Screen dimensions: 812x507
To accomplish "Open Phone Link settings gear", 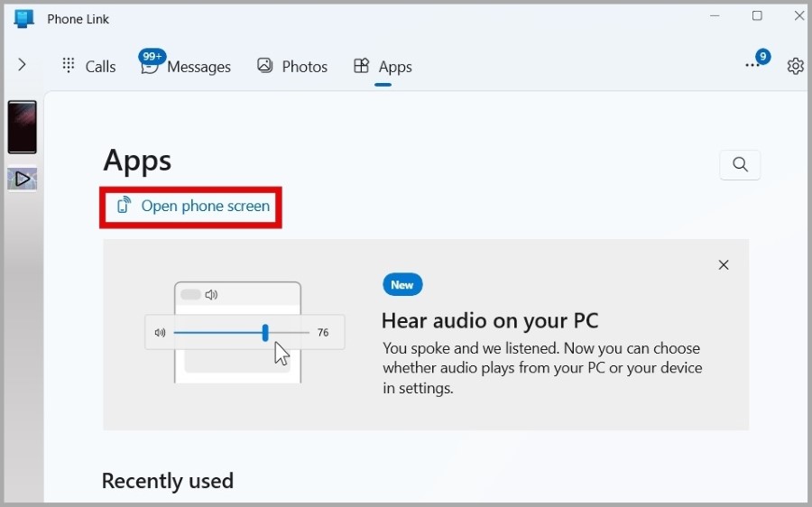I will pos(795,66).
